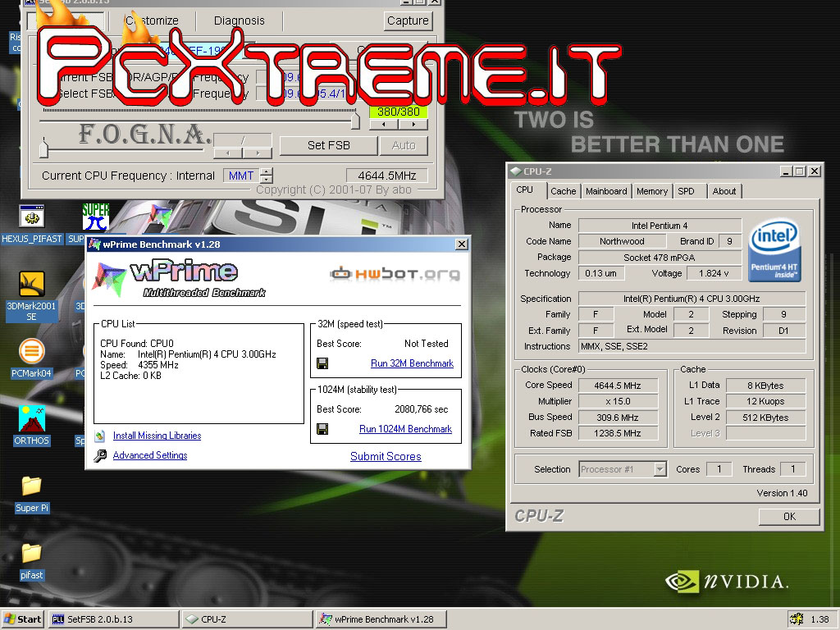Click the save icon in 32M speed test

(322, 363)
